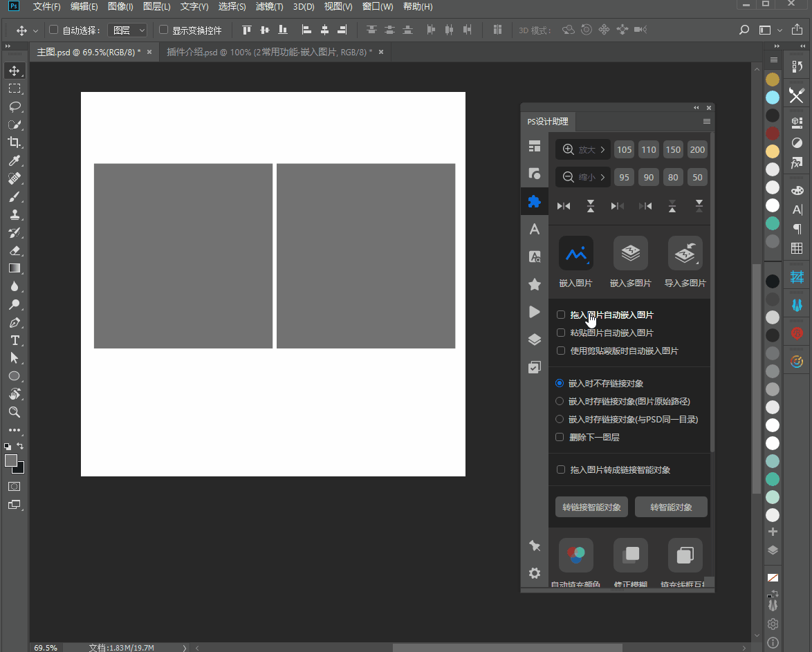Click the 转智能对象 button
Viewport: 812px width, 652px height.
[671, 507]
